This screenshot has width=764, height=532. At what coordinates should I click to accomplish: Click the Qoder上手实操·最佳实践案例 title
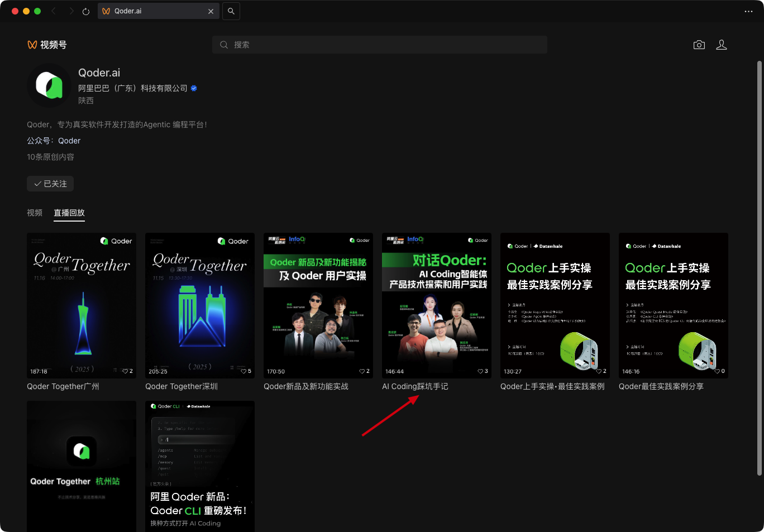click(552, 386)
